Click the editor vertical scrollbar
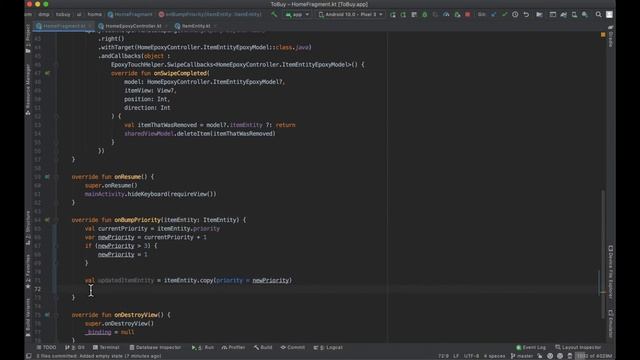The height and width of the screenshot is (360, 640). click(603, 254)
